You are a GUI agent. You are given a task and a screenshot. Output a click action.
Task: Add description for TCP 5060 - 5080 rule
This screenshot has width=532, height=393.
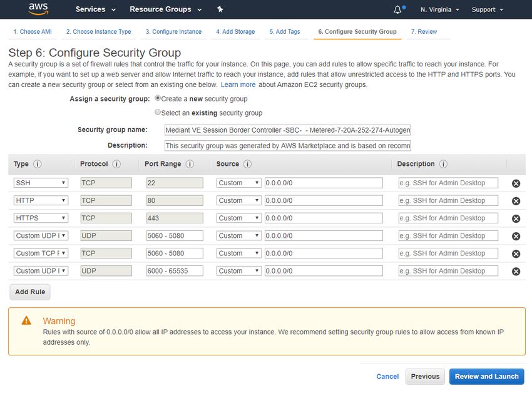[448, 253]
